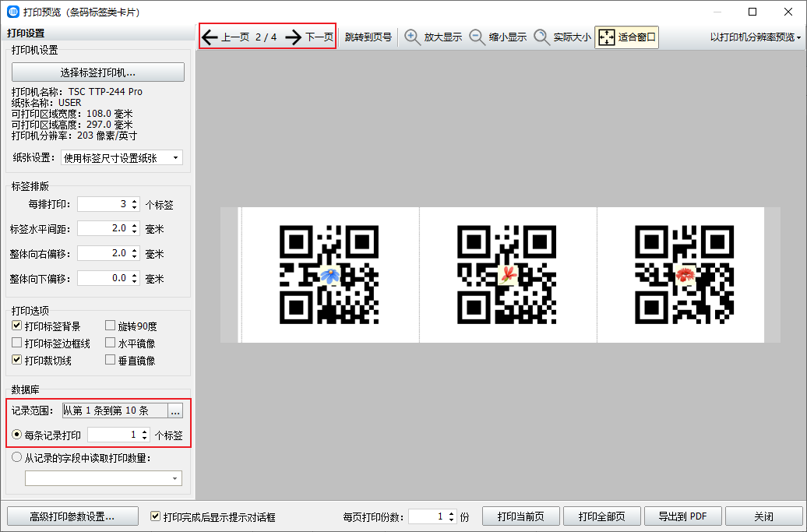The width and height of the screenshot is (807, 532).
Task: Enable 旋转90度 checkbox
Action: 110,326
